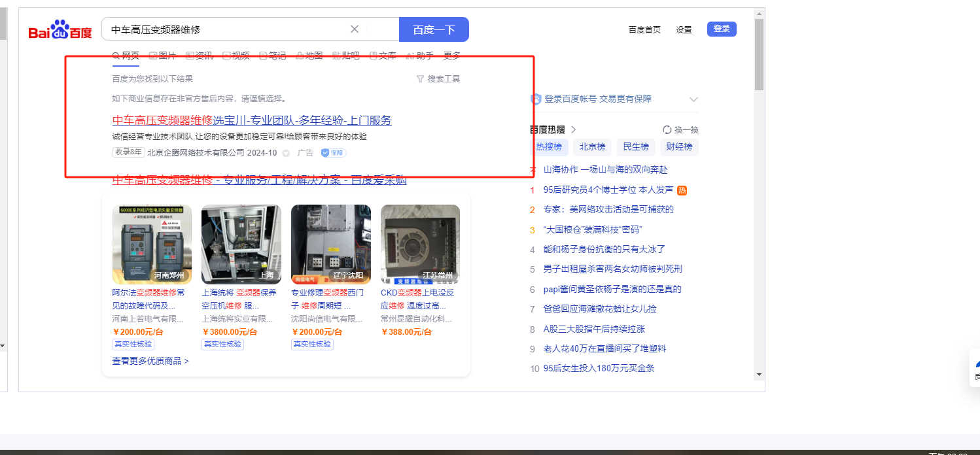Click the hot badge next to 95后研究员 item

pos(682,190)
